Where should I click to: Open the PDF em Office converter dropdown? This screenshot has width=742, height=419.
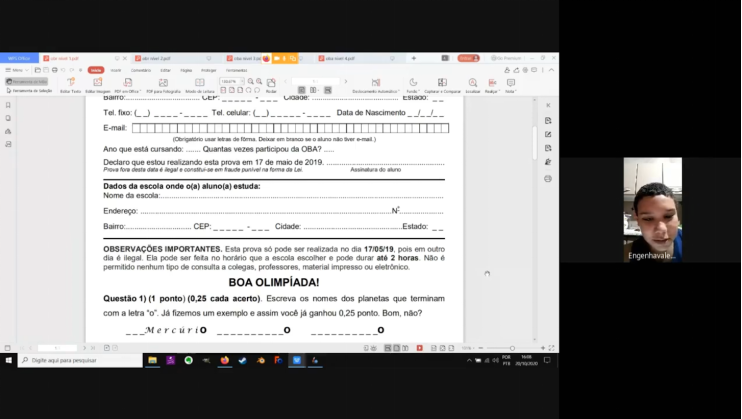pos(127,85)
